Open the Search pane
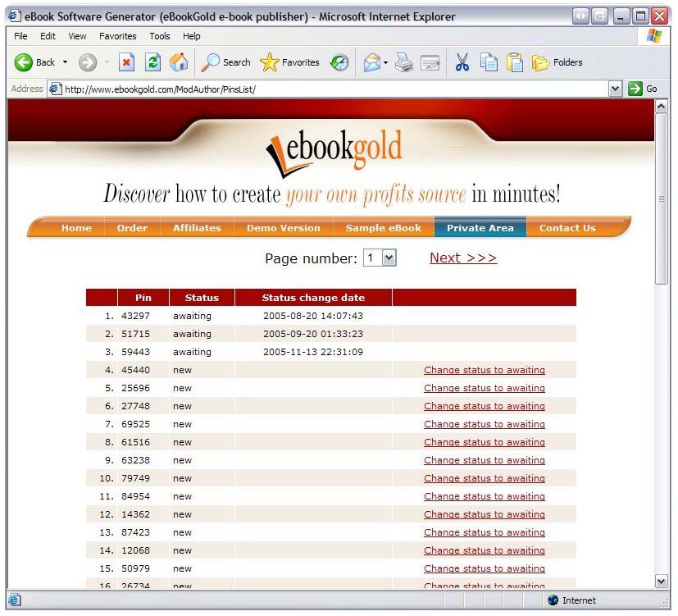Screen dimensions: 678x616 pos(225,62)
